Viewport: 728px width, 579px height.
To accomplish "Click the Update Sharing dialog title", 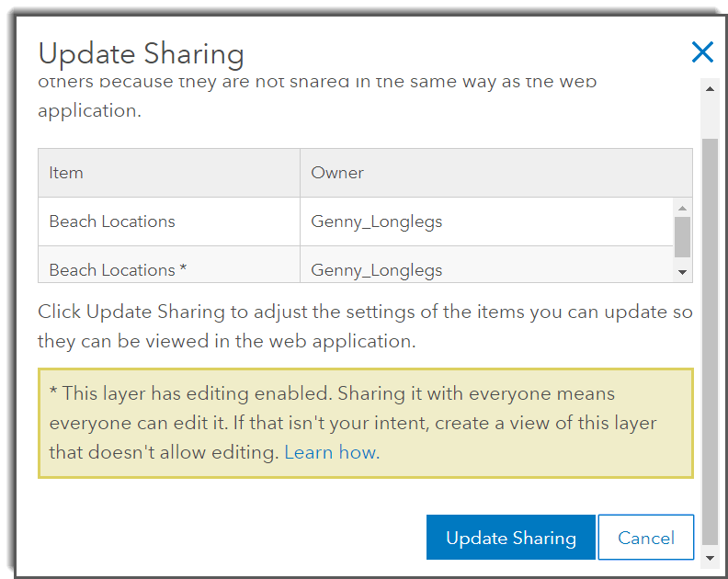I will pyautogui.click(x=141, y=54).
